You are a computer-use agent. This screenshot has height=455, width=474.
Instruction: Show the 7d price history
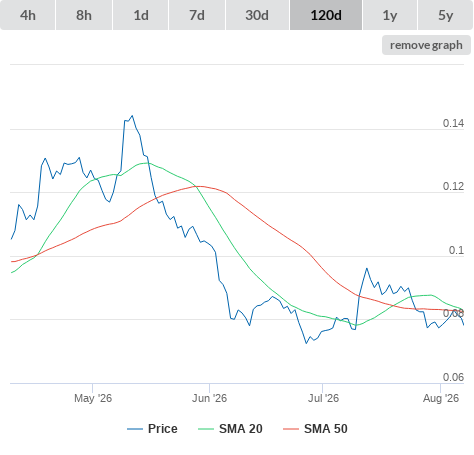click(x=197, y=15)
